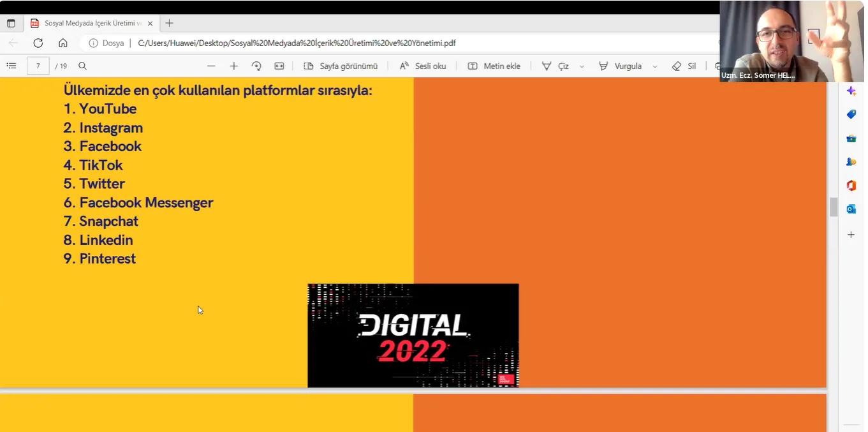
Task: Open the table of contents panel
Action: click(11, 66)
